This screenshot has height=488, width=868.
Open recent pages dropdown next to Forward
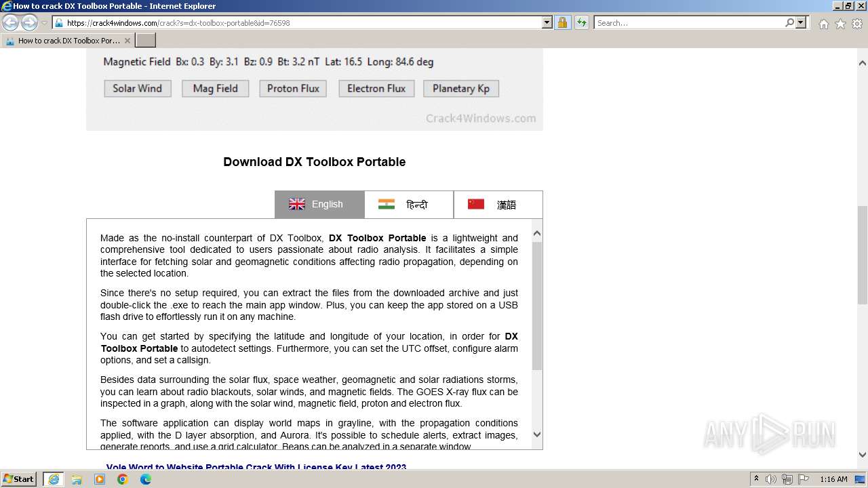(x=44, y=23)
